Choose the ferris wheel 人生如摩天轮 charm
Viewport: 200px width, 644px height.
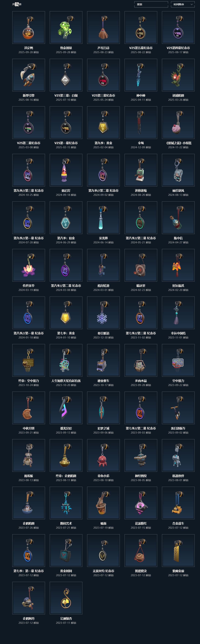tap(66, 360)
